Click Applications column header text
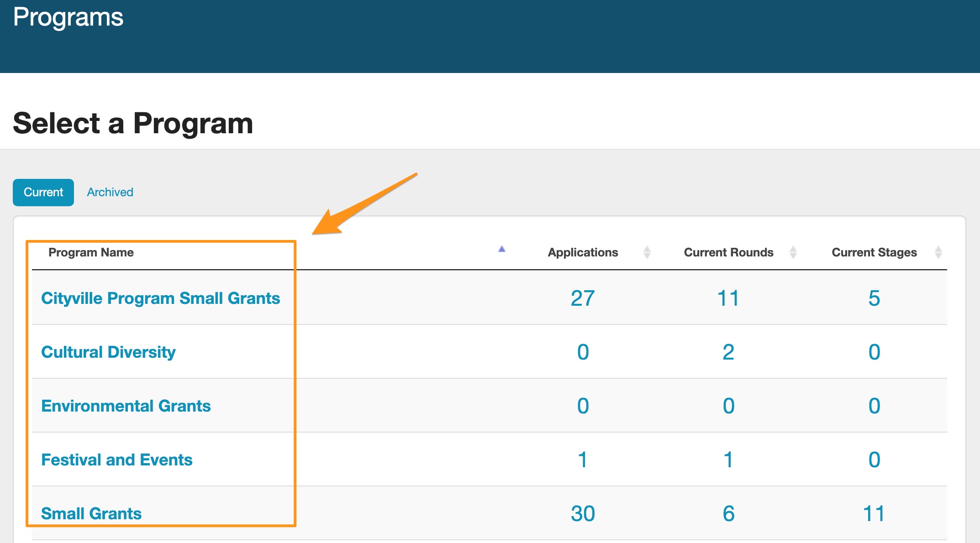The image size is (980, 543). pyautogui.click(x=583, y=252)
